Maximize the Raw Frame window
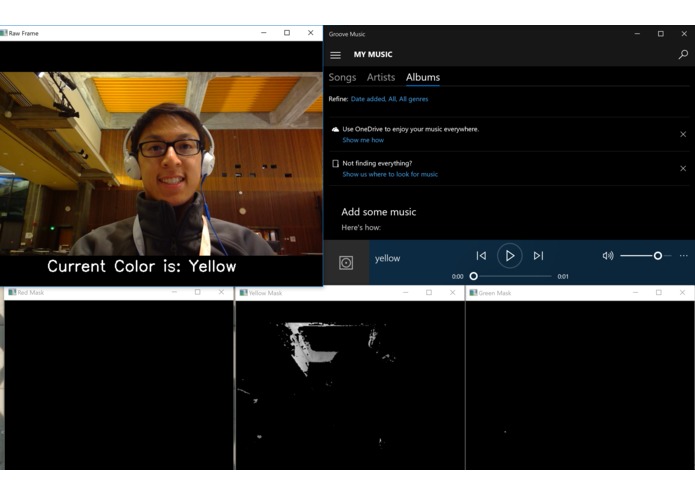 point(287,33)
